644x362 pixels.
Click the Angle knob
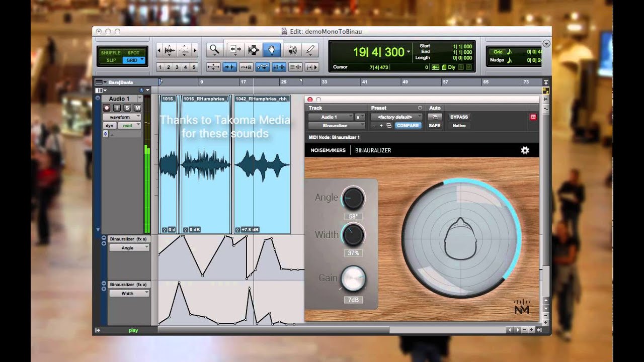353,199
